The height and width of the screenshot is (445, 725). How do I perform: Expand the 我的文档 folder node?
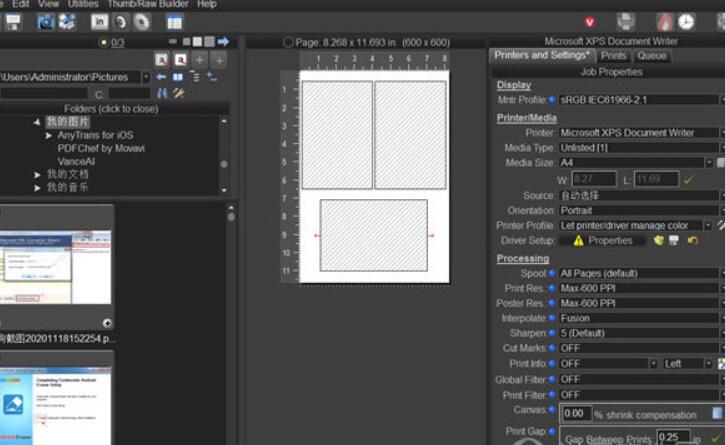pyautogui.click(x=37, y=175)
